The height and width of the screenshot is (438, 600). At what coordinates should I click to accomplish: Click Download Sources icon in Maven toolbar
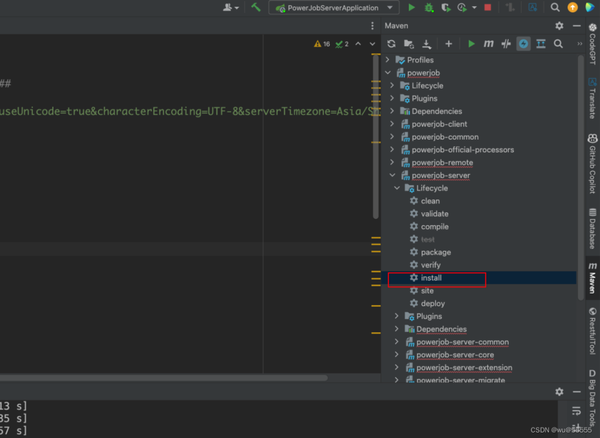[x=427, y=44]
